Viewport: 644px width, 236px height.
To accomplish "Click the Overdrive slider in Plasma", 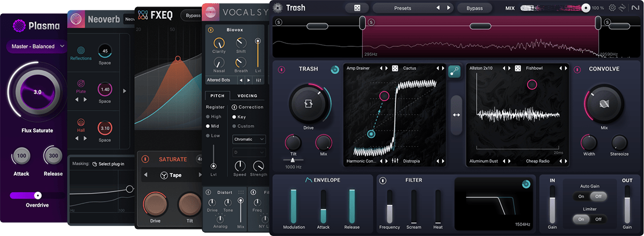I will [x=37, y=195].
